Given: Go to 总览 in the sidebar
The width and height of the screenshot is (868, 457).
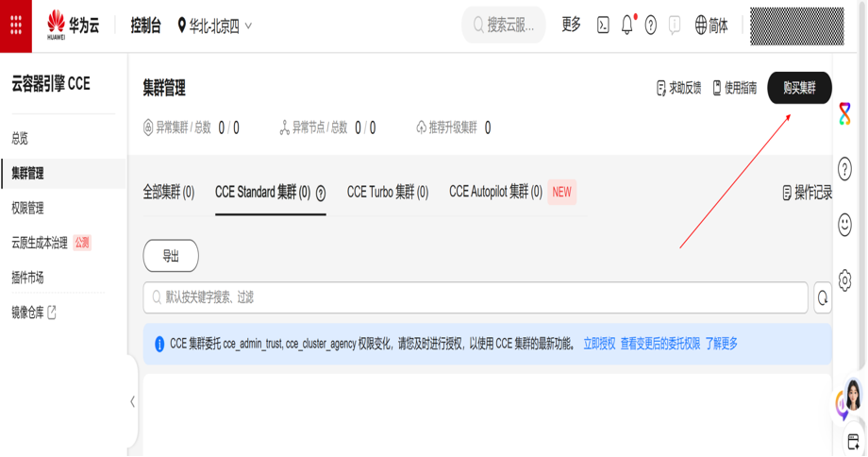Looking at the screenshot, I should pyautogui.click(x=20, y=139).
